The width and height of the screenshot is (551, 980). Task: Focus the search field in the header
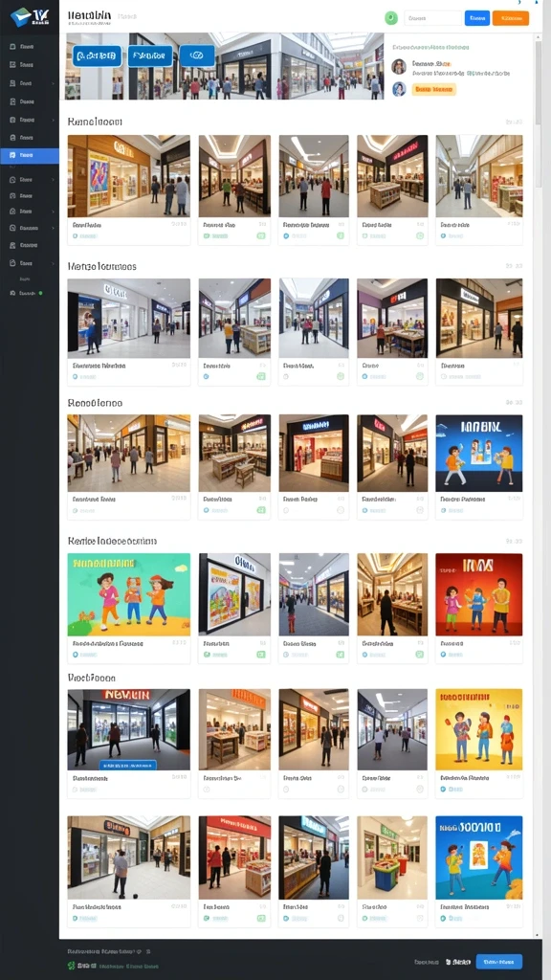coord(433,18)
